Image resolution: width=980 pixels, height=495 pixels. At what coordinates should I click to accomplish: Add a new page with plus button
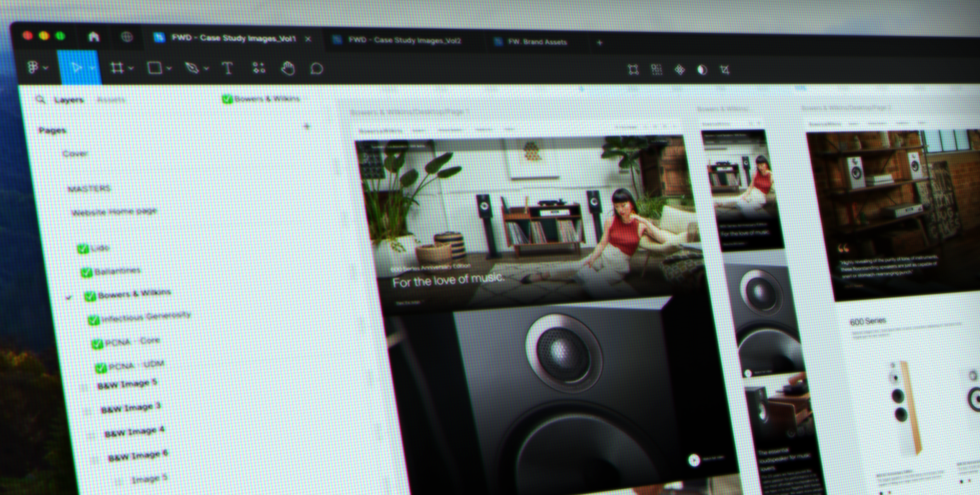pos(307,126)
